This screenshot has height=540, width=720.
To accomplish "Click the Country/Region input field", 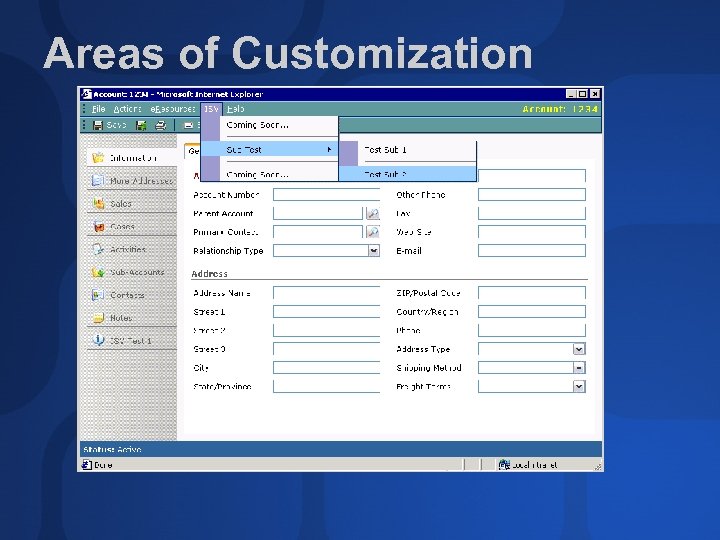I will coord(532,312).
